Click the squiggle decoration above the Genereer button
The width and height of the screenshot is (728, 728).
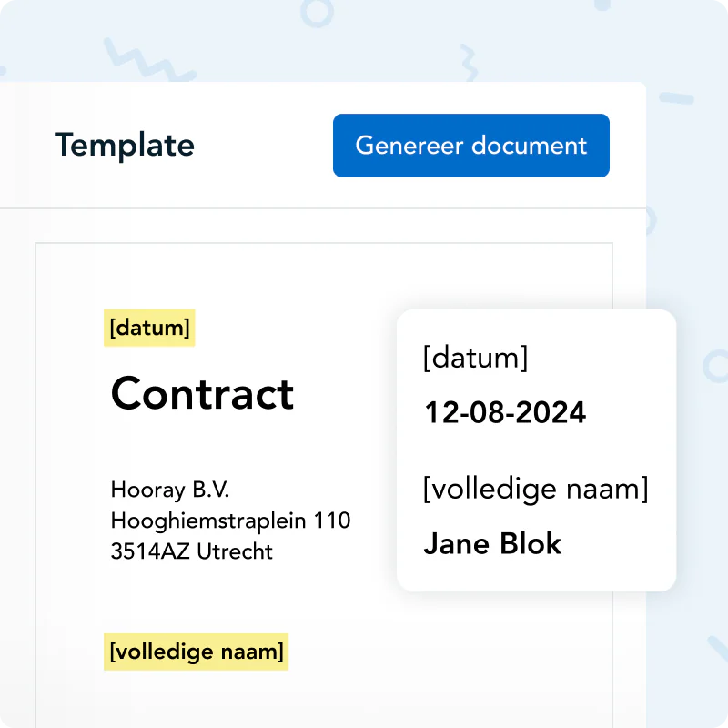(x=467, y=66)
